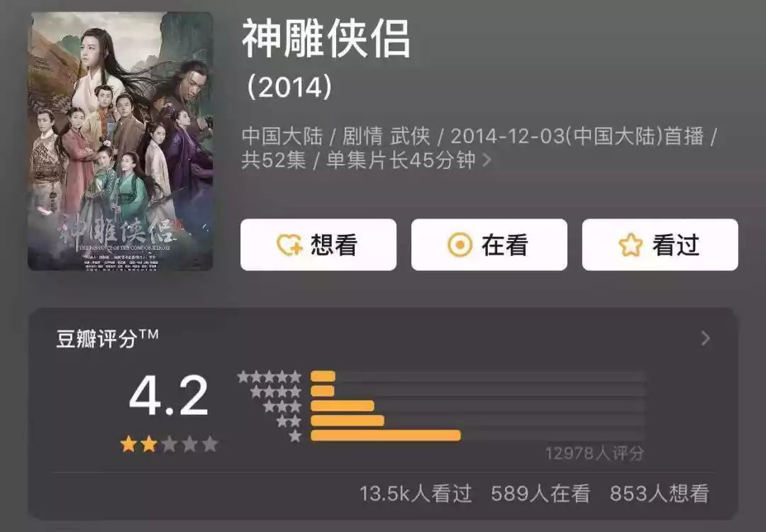
Task: Select the two-star rating bar
Action: (478, 420)
